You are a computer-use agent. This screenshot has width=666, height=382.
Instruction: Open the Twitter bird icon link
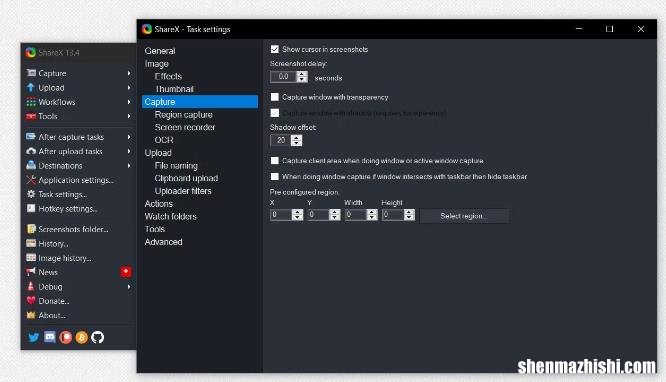(x=34, y=337)
